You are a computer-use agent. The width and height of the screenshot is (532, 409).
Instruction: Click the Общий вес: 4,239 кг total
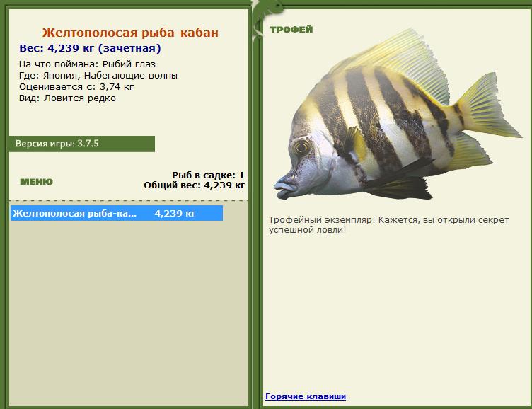click(194, 185)
